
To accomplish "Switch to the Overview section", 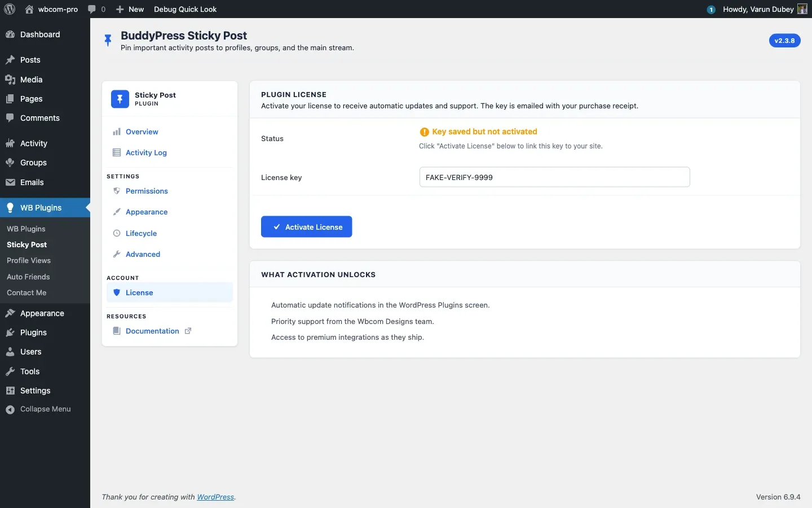I will pyautogui.click(x=170, y=132).
